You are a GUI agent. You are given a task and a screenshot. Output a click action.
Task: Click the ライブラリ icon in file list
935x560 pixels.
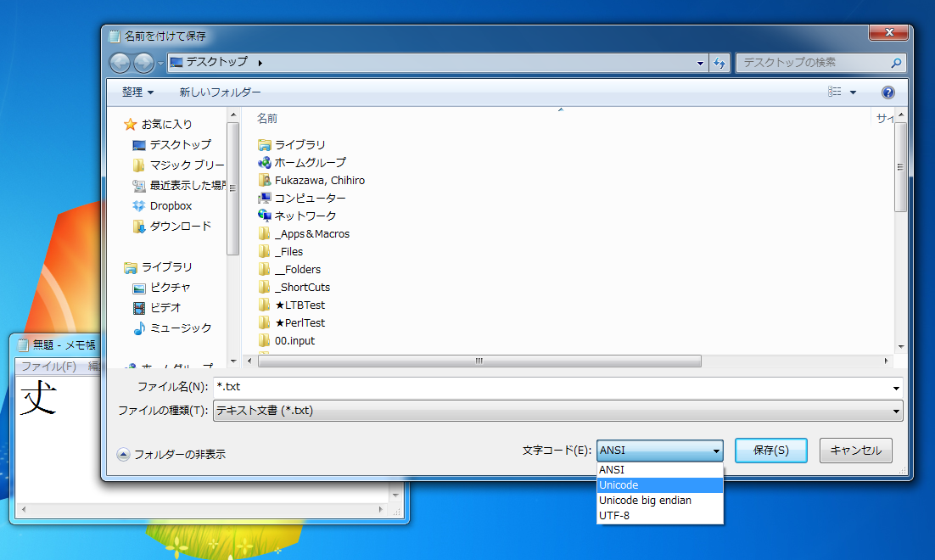[x=264, y=145]
